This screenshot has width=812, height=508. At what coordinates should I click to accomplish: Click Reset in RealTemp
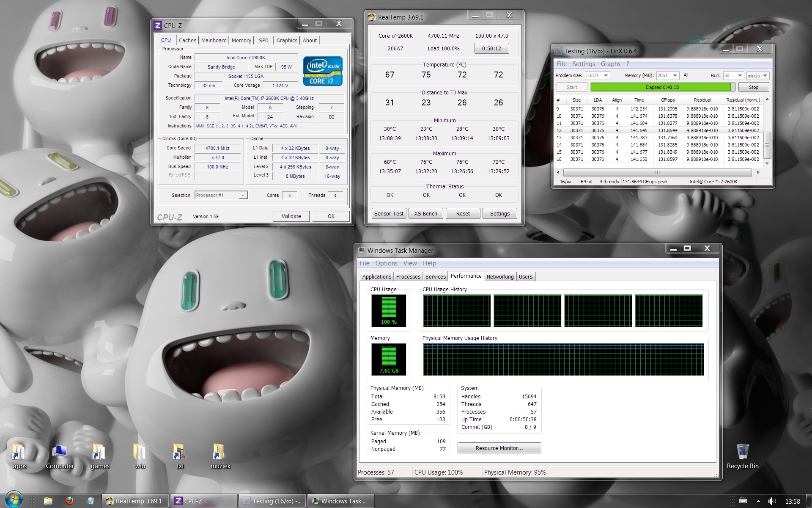pos(463,213)
